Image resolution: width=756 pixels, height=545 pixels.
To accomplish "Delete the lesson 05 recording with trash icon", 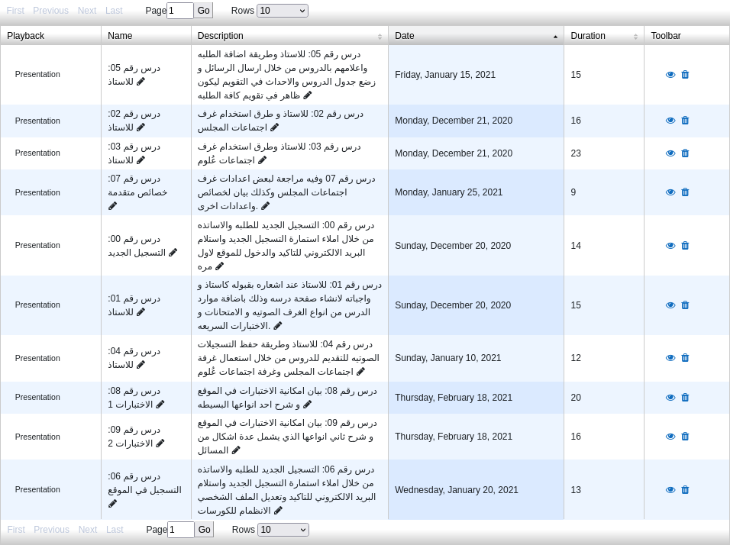I will [x=685, y=74].
